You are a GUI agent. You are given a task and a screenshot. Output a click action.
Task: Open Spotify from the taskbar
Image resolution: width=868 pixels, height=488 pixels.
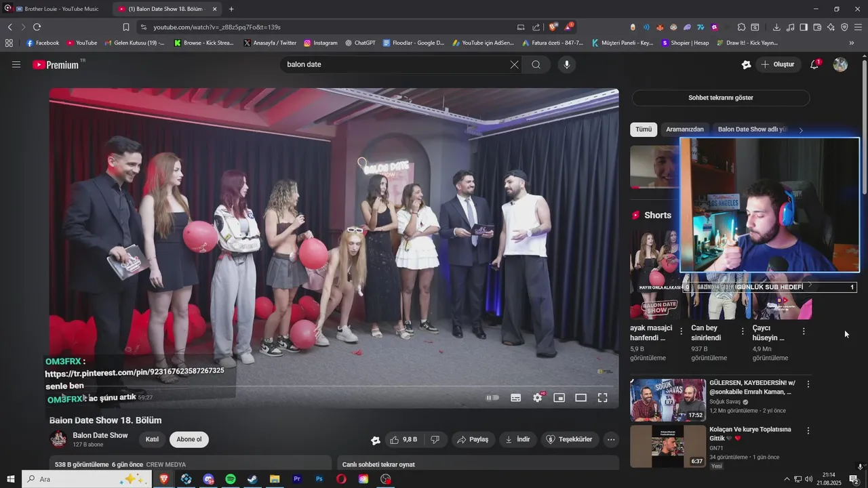230,479
